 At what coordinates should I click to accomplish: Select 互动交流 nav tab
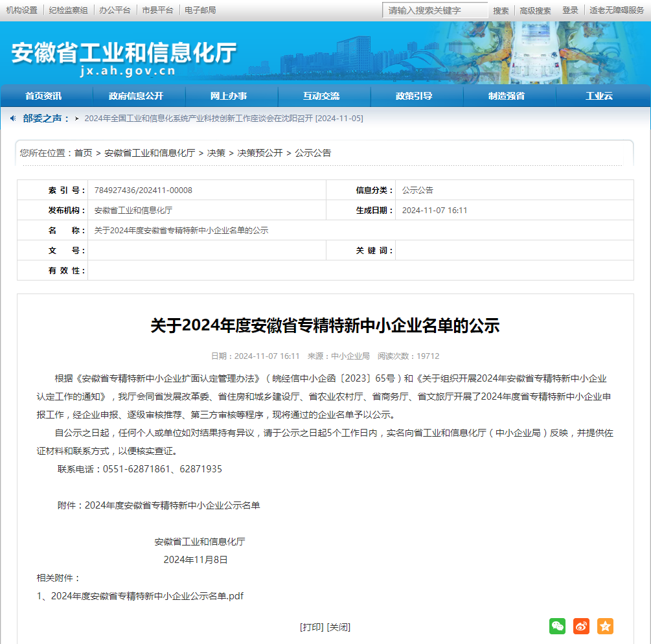tap(321, 96)
